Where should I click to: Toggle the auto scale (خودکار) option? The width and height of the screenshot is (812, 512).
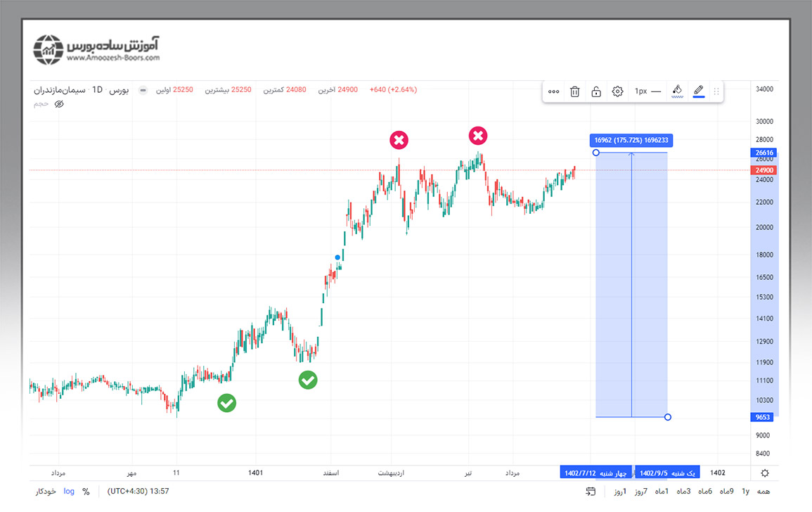46,492
